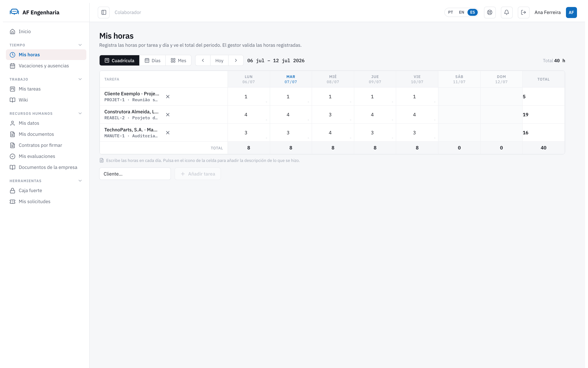Open the Wiki page

point(46,100)
